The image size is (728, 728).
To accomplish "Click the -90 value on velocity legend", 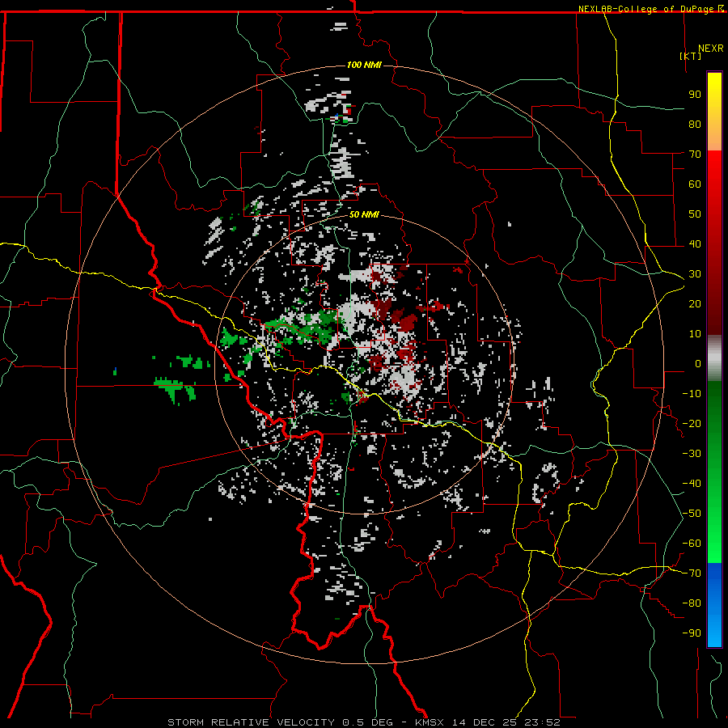I will click(692, 633).
